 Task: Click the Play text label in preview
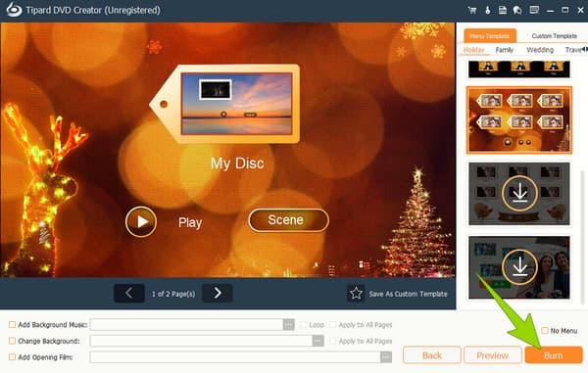(x=190, y=223)
